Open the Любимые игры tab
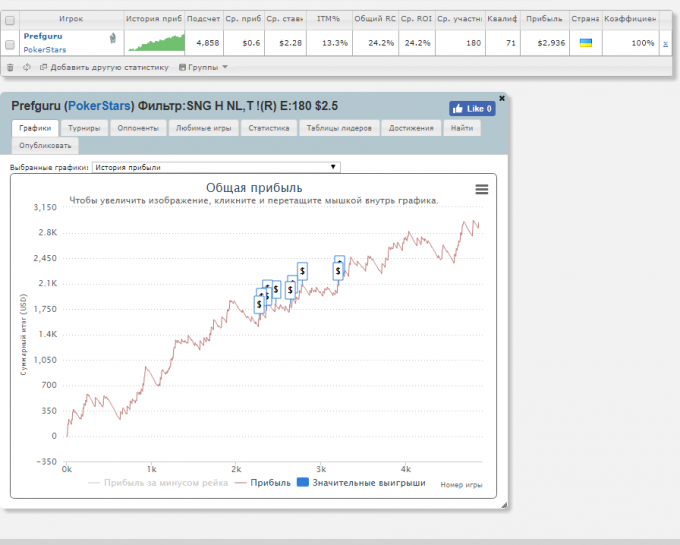This screenshot has width=680, height=545. pos(203,128)
